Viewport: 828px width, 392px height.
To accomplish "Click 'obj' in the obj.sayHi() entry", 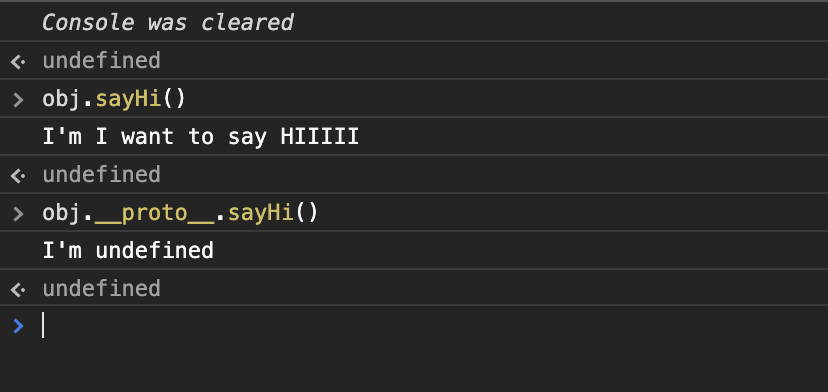I will 62,100.
